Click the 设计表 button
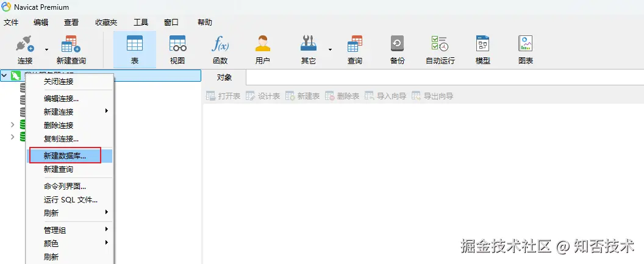This screenshot has height=264, width=644. pyautogui.click(x=263, y=96)
